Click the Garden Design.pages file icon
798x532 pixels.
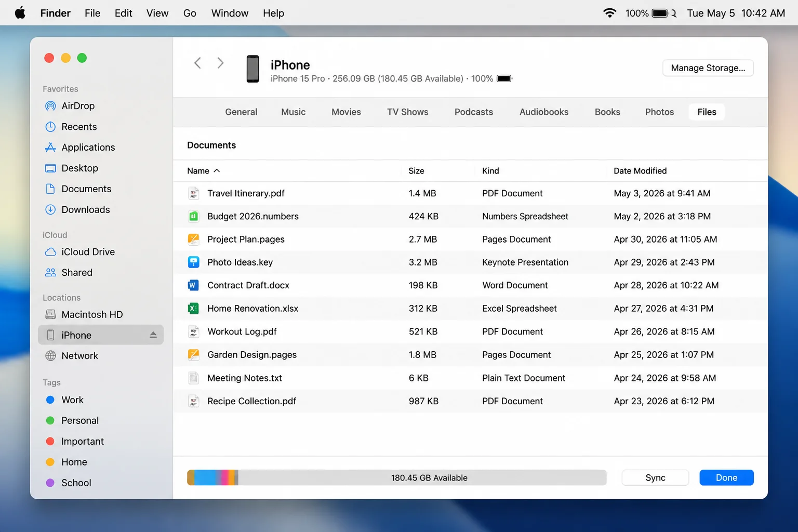click(193, 355)
